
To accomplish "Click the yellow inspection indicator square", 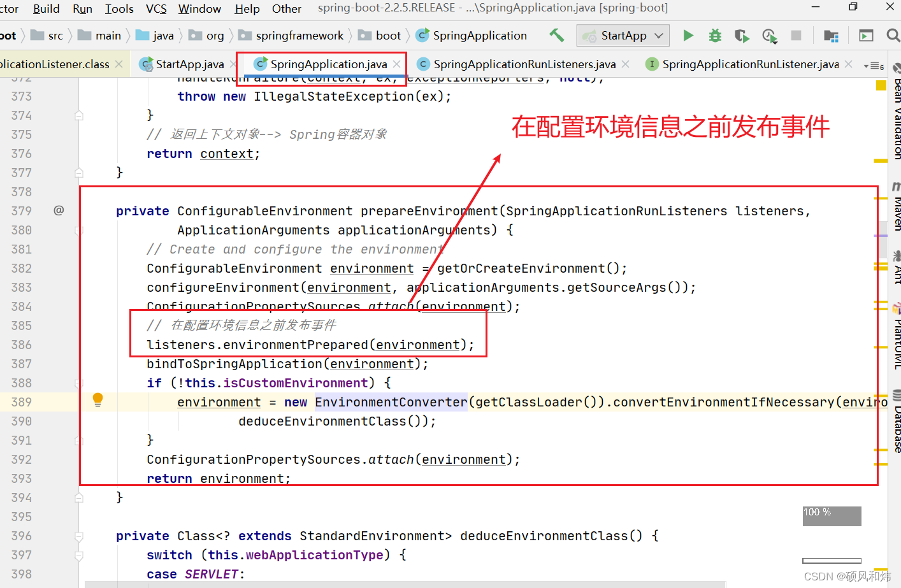I will pos(881,85).
